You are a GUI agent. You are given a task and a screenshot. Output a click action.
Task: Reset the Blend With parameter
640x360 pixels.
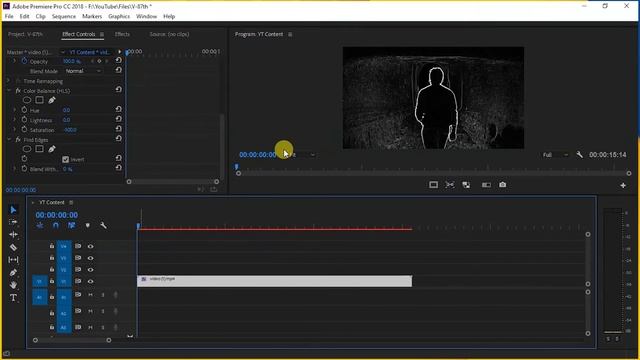pyautogui.click(x=118, y=168)
